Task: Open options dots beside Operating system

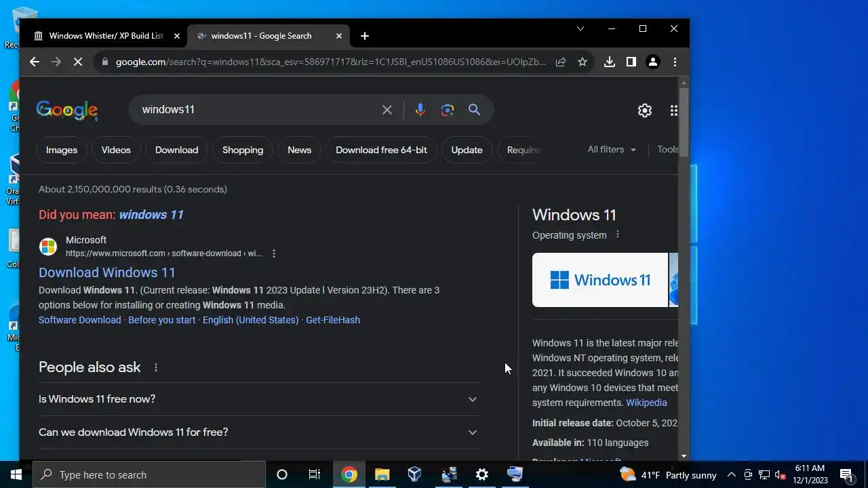Action: [617, 235]
